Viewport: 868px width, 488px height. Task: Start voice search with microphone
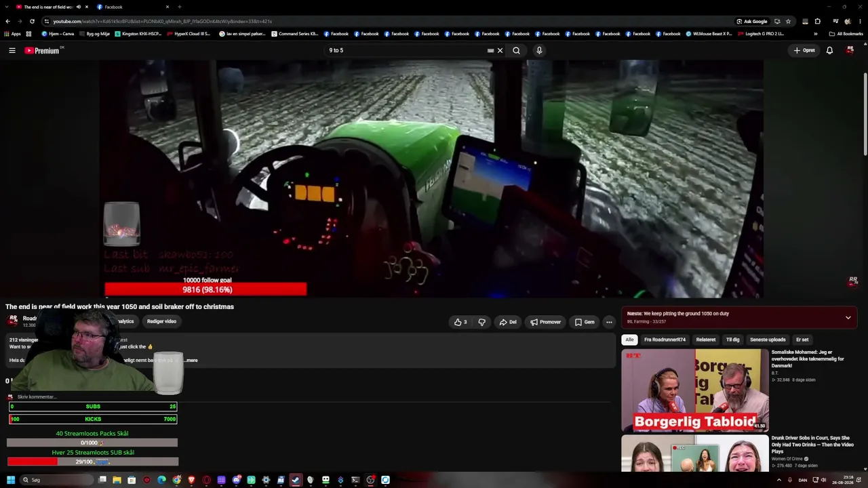tap(539, 50)
